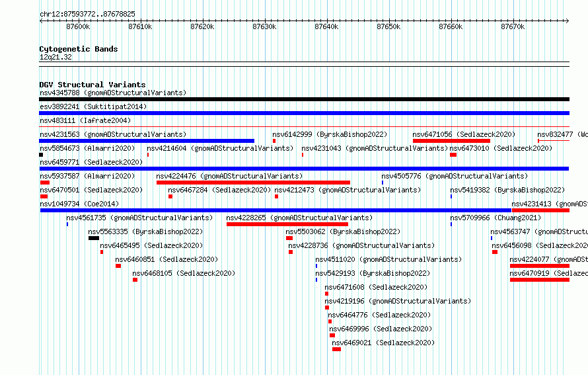Click the DGV Structural Variants track title

tap(92, 85)
